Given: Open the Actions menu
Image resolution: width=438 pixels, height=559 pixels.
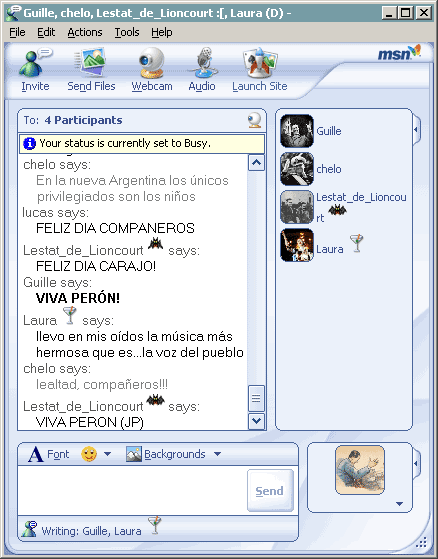Looking at the screenshot, I should point(85,32).
